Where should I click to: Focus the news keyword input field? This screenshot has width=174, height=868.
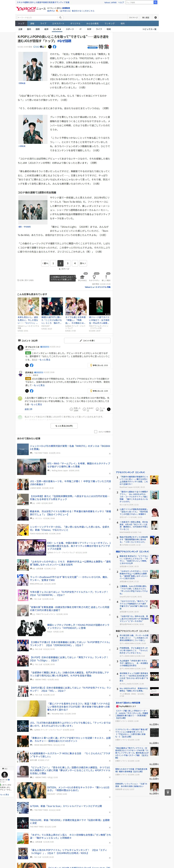[37, 18]
